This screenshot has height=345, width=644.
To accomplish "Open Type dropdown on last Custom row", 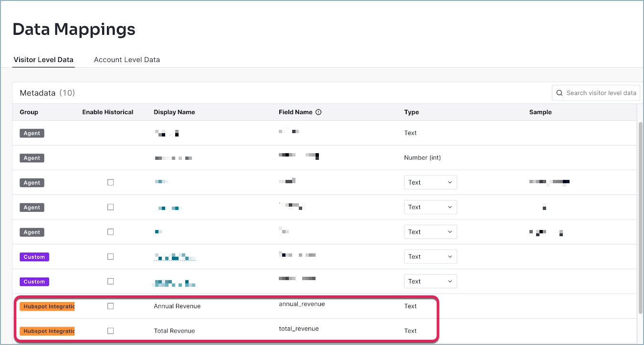I will tap(431, 281).
